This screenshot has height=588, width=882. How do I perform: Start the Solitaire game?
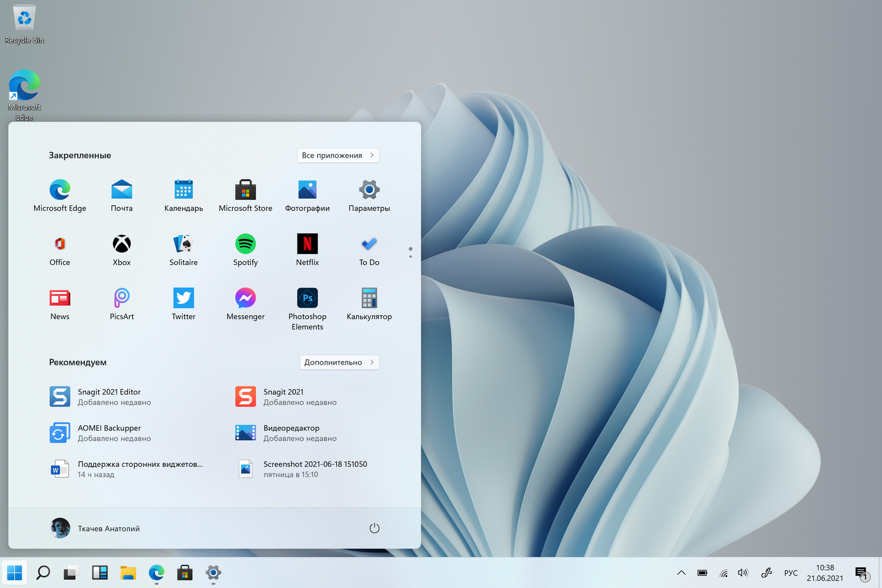click(x=183, y=250)
